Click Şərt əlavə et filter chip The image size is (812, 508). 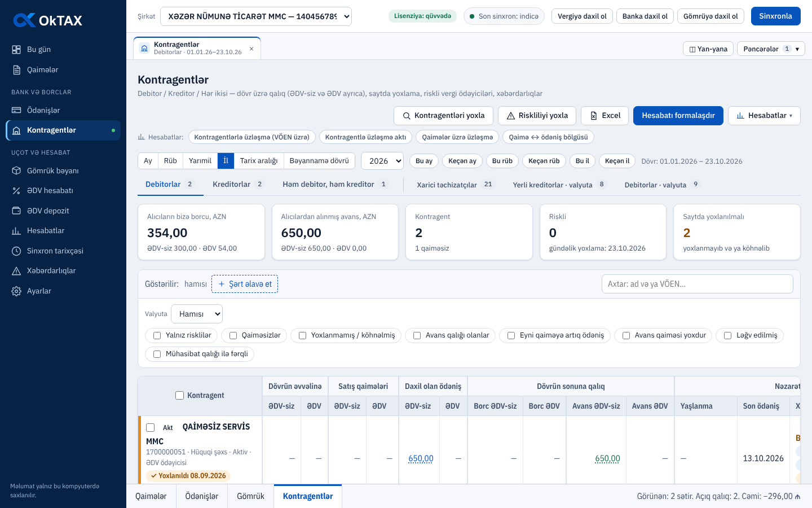coord(245,284)
